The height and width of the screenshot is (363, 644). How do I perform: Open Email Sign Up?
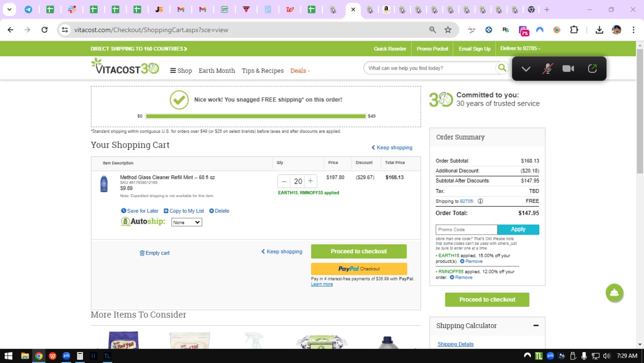click(474, 49)
